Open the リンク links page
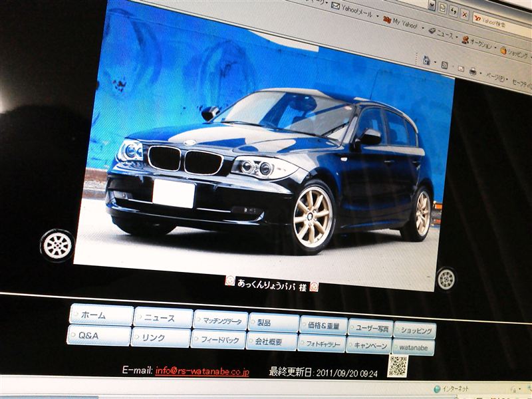The image size is (532, 399). 160,337
